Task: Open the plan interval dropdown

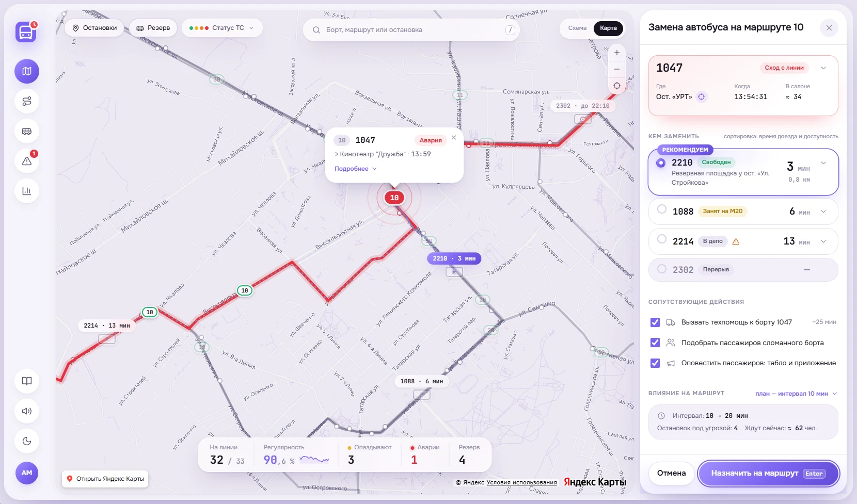Action: (797, 394)
